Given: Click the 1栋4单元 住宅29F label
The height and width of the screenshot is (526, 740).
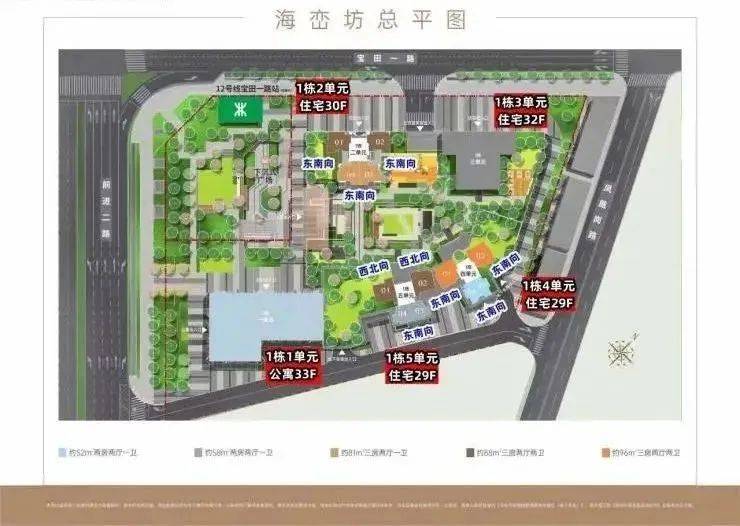Looking at the screenshot, I should pos(548,295).
